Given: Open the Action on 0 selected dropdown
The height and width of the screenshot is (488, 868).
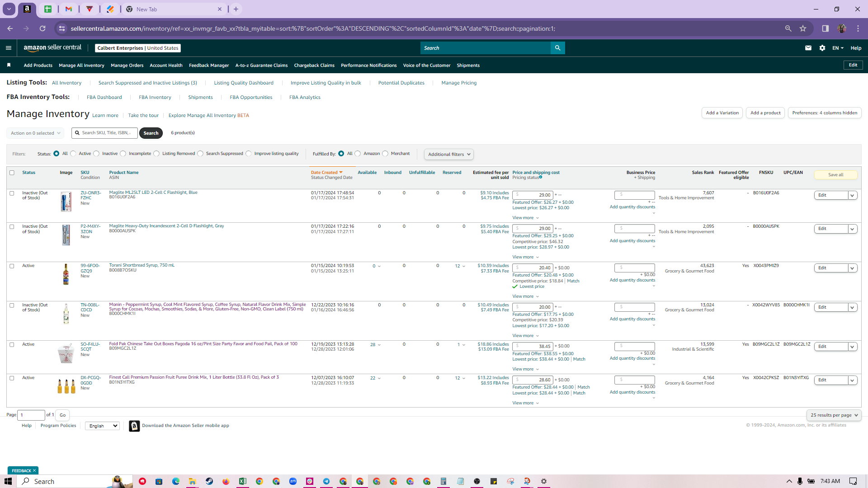Looking at the screenshot, I should [x=35, y=133].
